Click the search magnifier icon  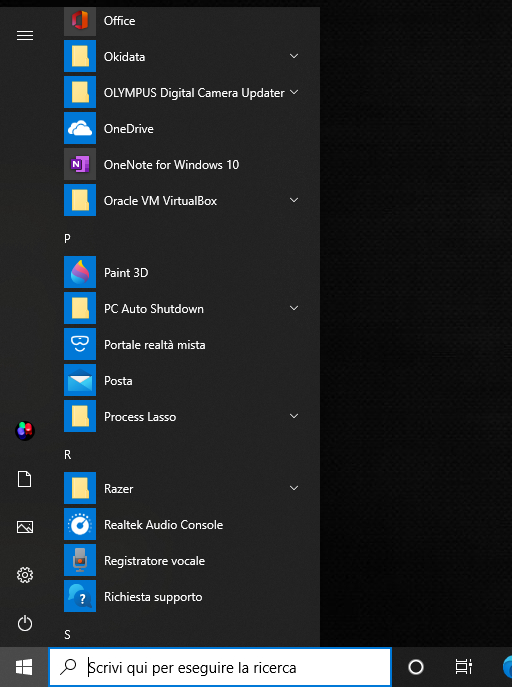(x=68, y=667)
